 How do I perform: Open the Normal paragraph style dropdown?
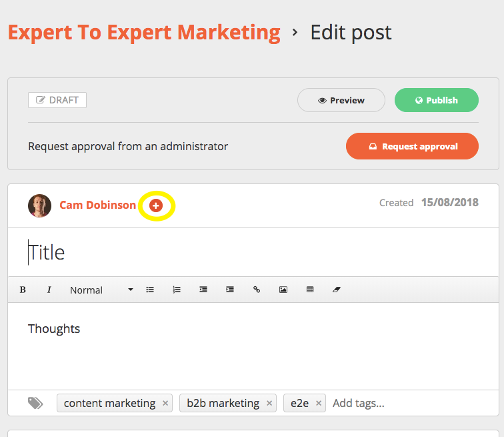(101, 290)
